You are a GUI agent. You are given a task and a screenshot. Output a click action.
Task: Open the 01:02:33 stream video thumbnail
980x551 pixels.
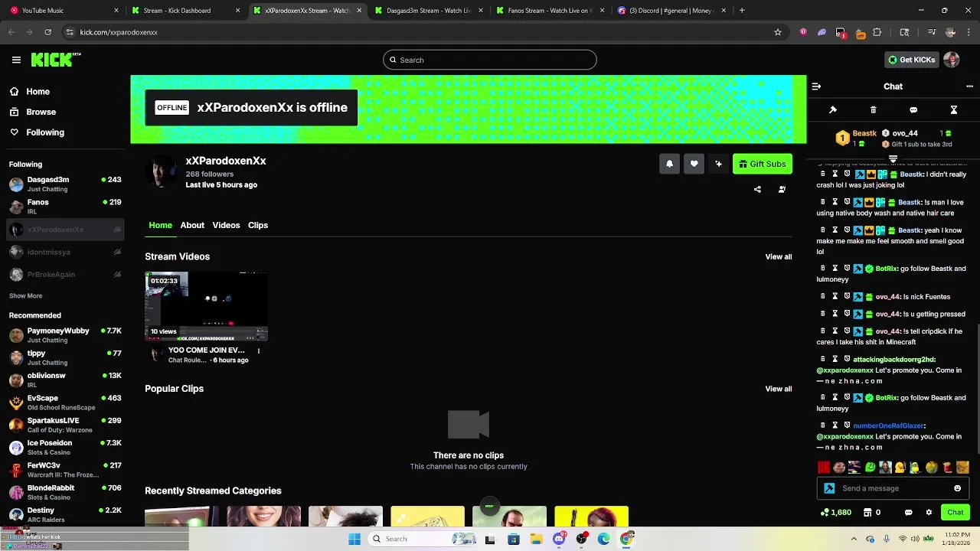tap(206, 306)
